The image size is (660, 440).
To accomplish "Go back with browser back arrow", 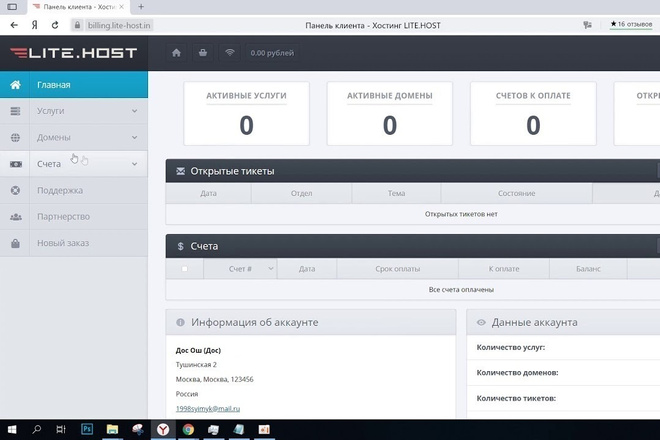I will click(x=14, y=25).
